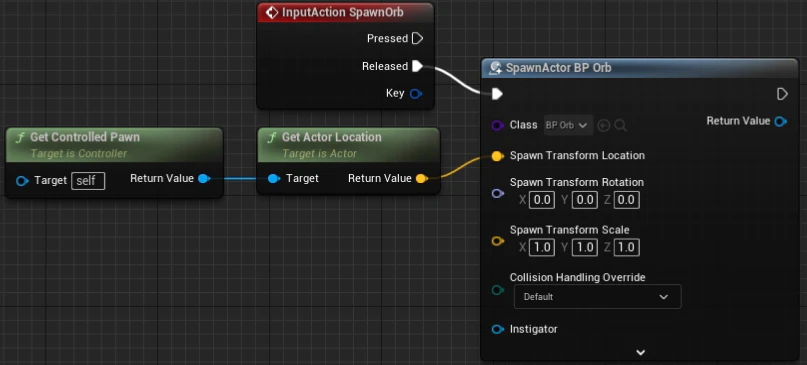The image size is (807, 365).
Task: Click the Return Value pin on SpawnActor BP Orb
Action: tap(781, 121)
